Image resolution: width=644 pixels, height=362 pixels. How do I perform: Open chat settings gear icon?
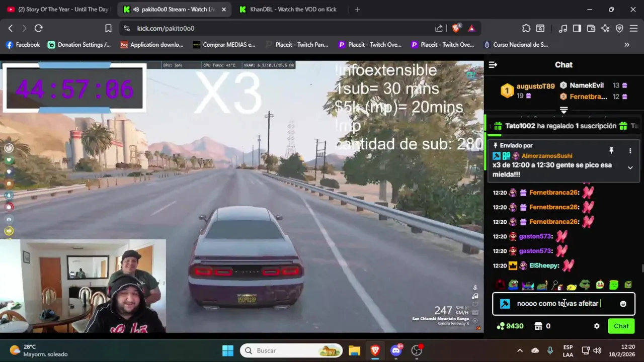coord(597,326)
